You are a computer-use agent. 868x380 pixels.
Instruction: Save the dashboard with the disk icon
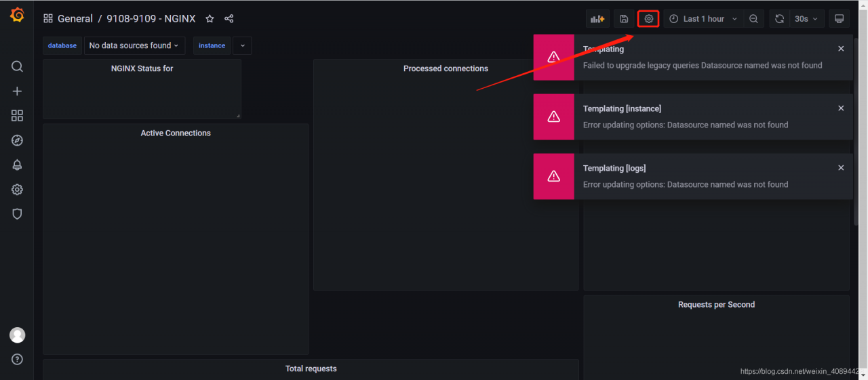click(624, 19)
